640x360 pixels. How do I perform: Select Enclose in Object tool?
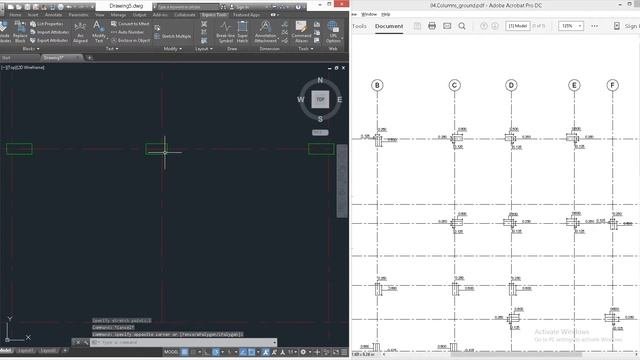[x=130, y=40]
